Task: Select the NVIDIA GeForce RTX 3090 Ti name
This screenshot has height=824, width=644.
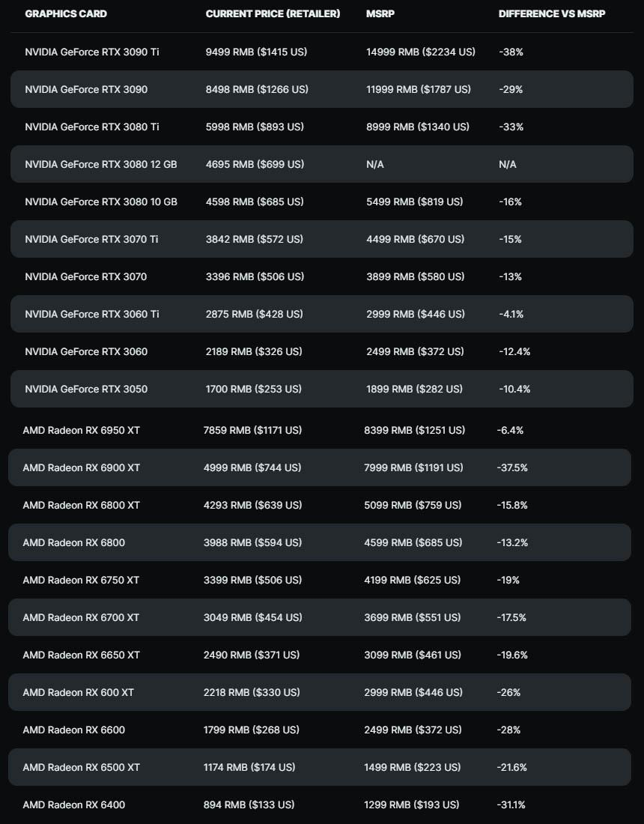Action: pyautogui.click(x=92, y=52)
